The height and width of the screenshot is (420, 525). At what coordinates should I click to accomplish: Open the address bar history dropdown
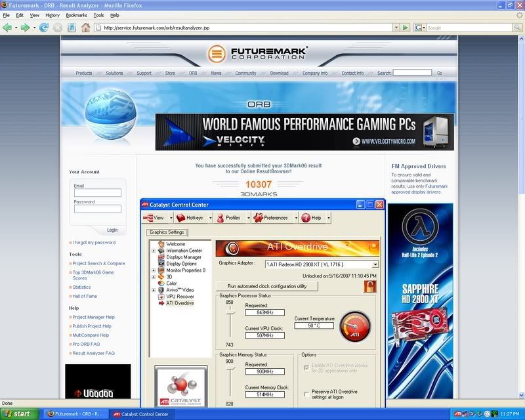pyautogui.click(x=396, y=28)
